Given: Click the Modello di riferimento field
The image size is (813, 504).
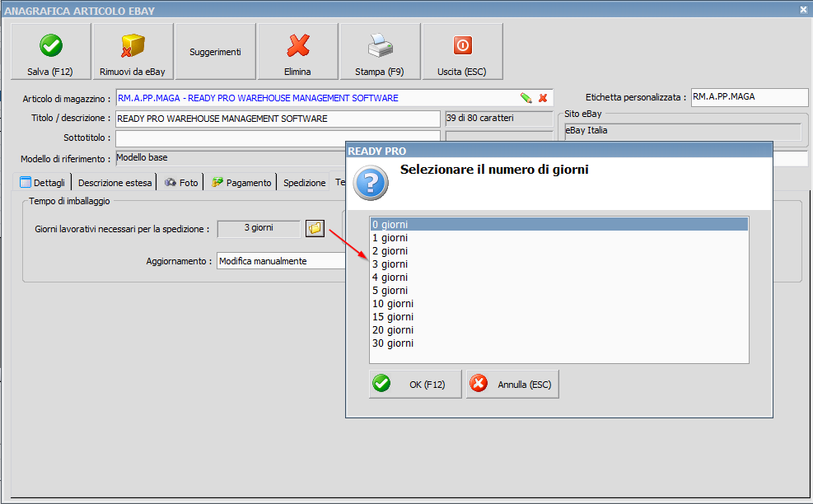Looking at the screenshot, I should coord(231,158).
